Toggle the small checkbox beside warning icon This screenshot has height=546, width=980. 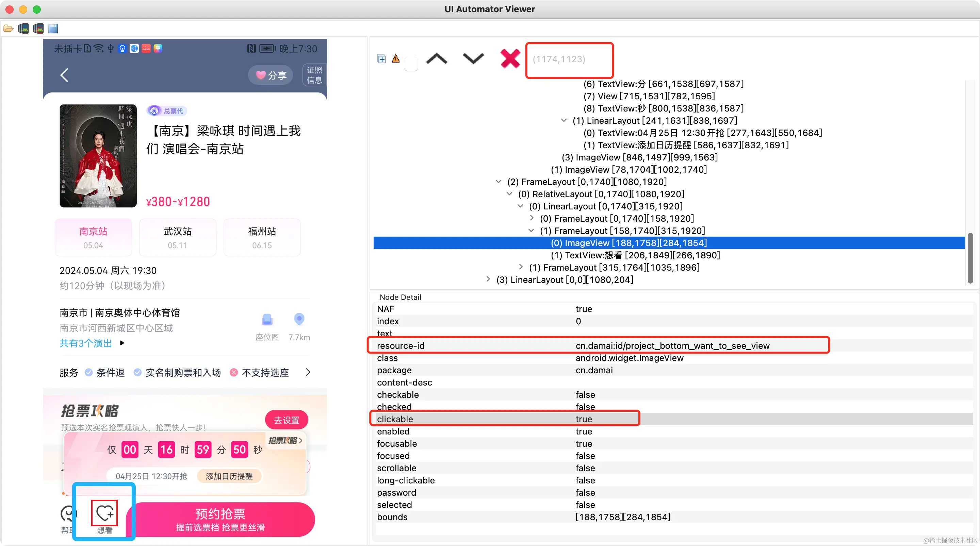pyautogui.click(x=410, y=64)
